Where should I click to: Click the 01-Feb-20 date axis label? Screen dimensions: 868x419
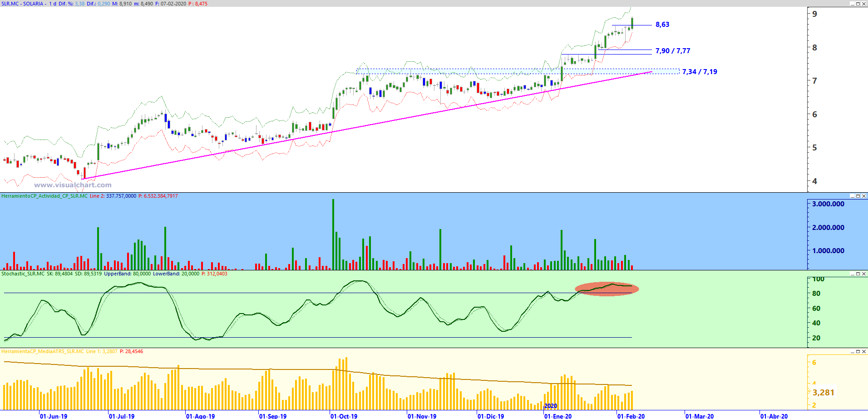[631, 416]
